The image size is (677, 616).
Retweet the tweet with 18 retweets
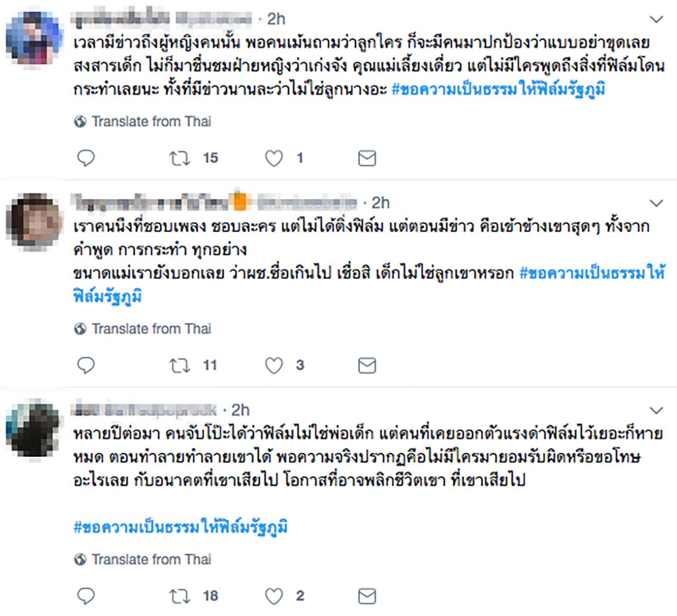pyautogui.click(x=180, y=596)
